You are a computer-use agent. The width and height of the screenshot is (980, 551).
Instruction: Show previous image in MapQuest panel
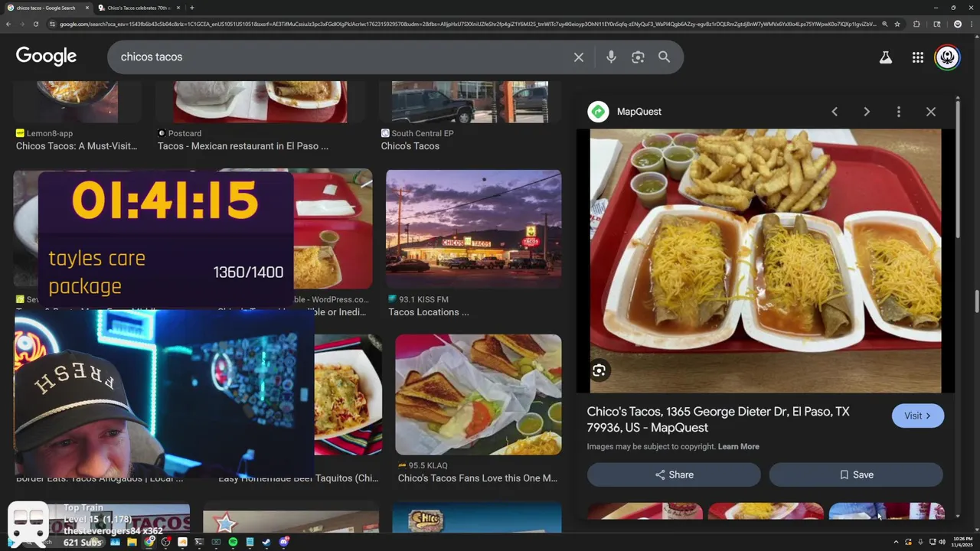835,112
